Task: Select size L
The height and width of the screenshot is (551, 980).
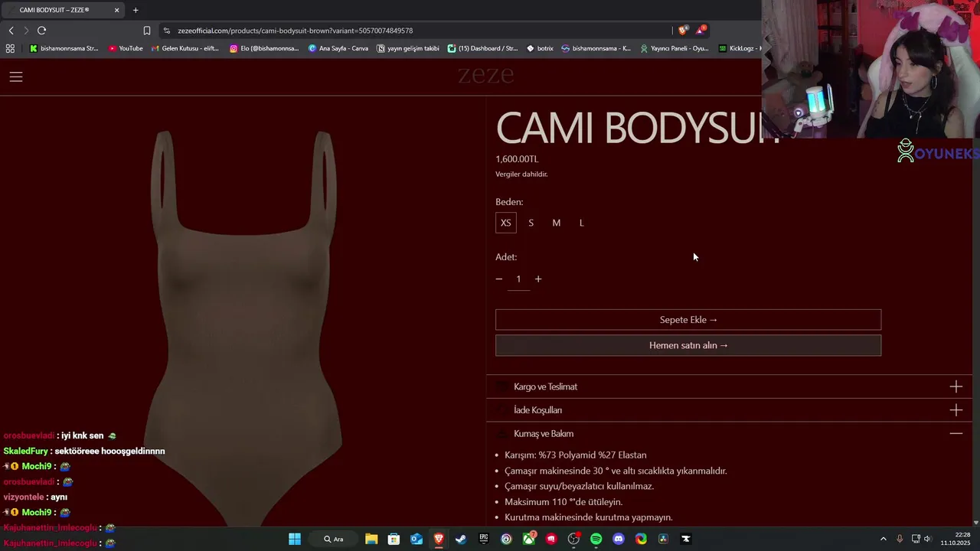Action: click(581, 223)
